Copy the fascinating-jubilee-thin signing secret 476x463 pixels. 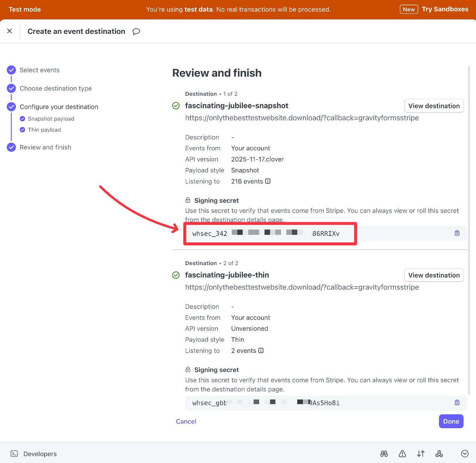coord(457,402)
